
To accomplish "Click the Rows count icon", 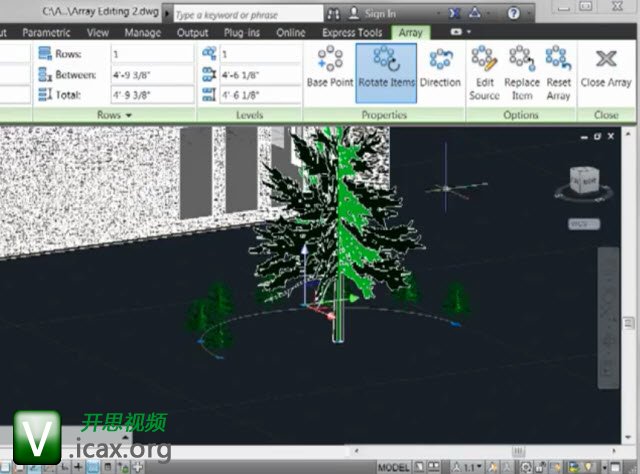I will (x=44, y=53).
